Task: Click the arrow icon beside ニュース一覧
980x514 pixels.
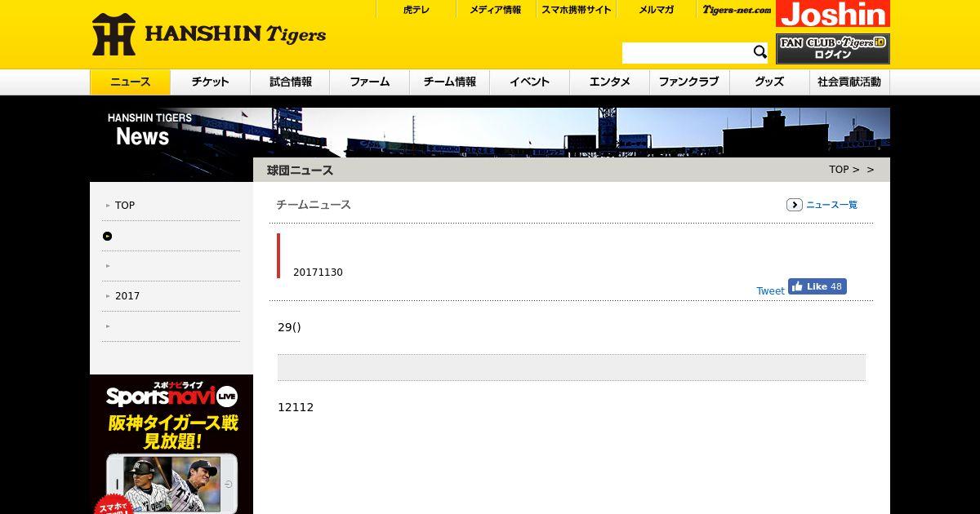Action: click(x=795, y=205)
